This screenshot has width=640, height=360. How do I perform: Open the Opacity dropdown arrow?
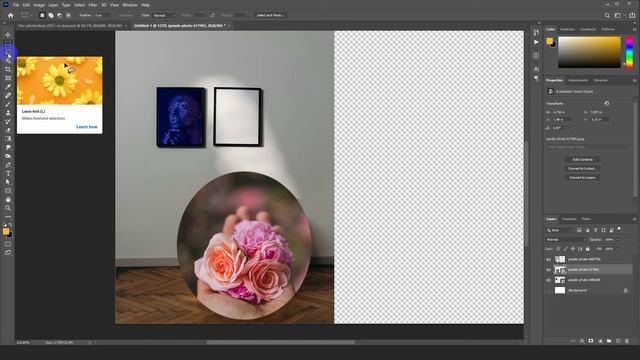tap(617, 240)
